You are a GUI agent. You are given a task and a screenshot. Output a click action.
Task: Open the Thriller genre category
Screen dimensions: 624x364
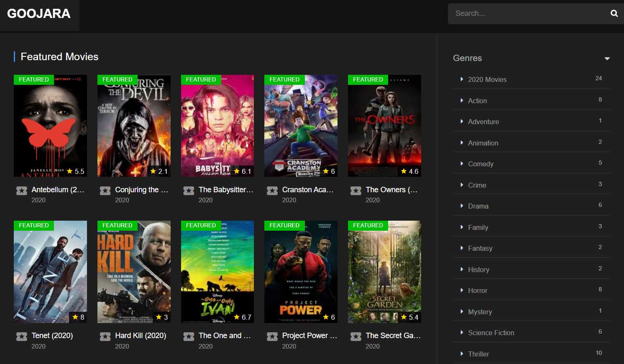tap(478, 354)
